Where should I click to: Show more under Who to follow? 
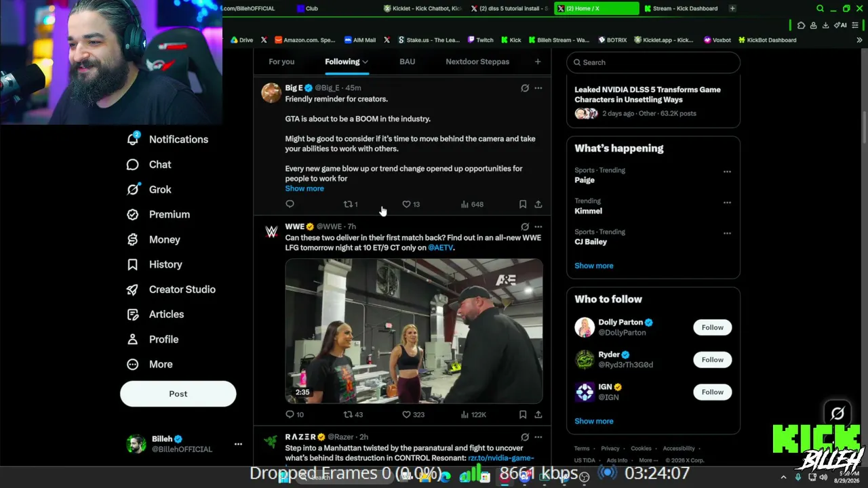pos(594,421)
